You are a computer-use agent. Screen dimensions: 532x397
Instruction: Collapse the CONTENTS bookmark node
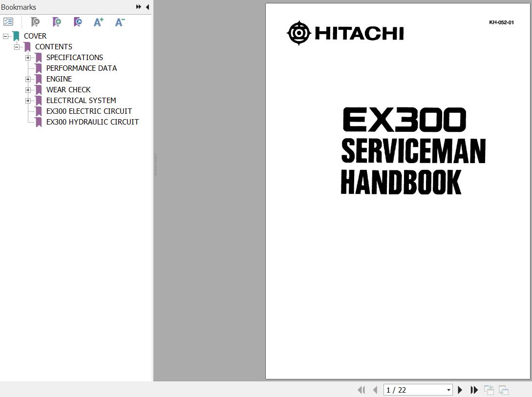(17, 47)
